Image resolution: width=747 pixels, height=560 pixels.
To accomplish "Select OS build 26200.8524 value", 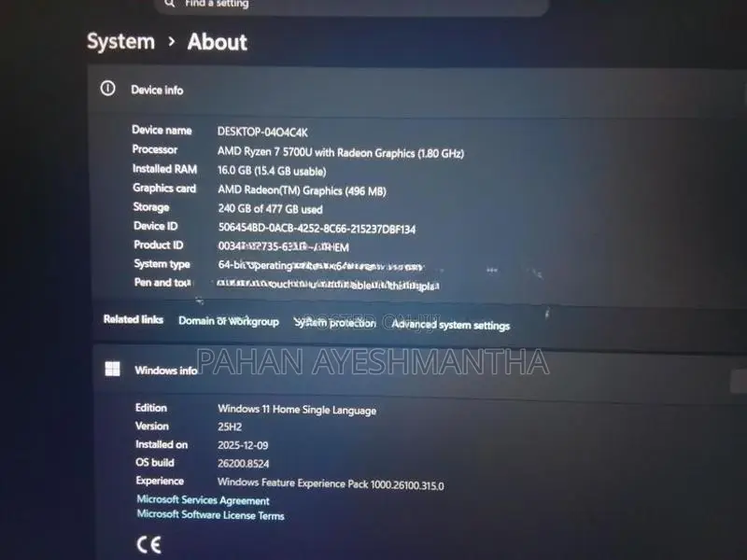I will 244,463.
